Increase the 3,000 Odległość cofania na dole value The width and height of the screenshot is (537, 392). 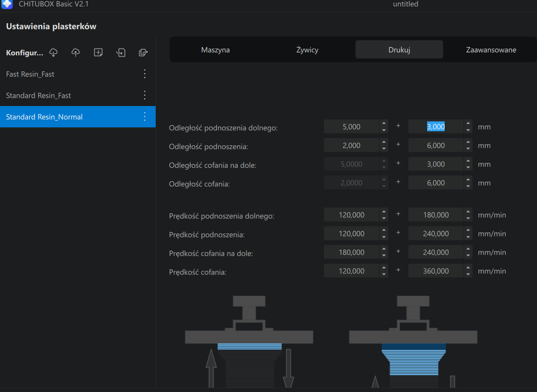[468, 161]
